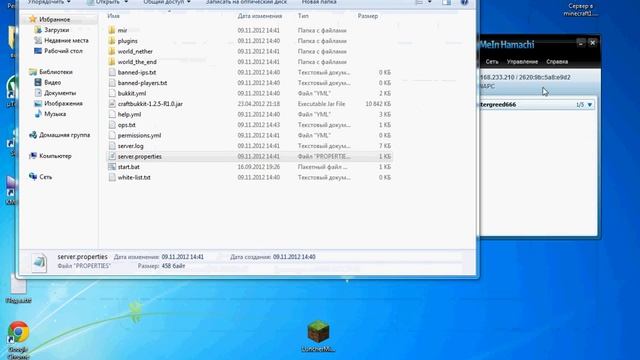Open Компьютер in navigation pane
Image resolution: width=640 pixels, height=360 pixels.
pyautogui.click(x=51, y=156)
